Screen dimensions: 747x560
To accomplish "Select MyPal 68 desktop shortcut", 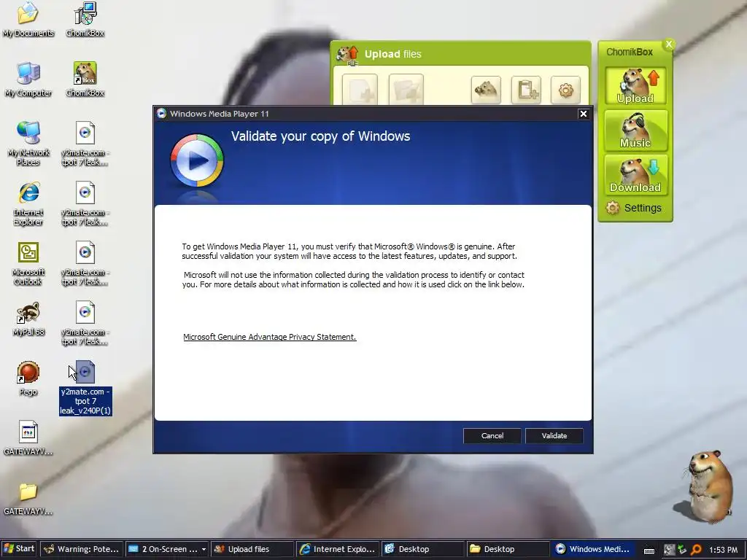I will [28, 319].
